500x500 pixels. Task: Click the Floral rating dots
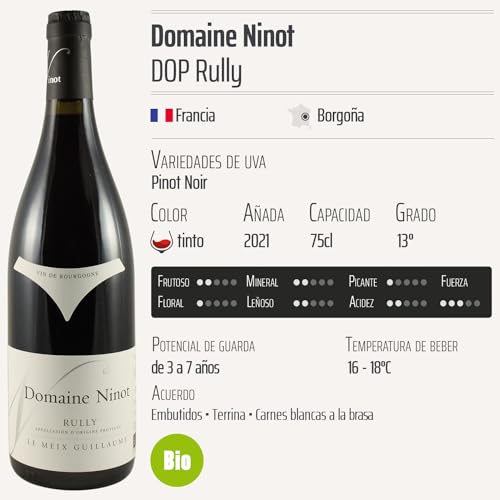(x=217, y=303)
